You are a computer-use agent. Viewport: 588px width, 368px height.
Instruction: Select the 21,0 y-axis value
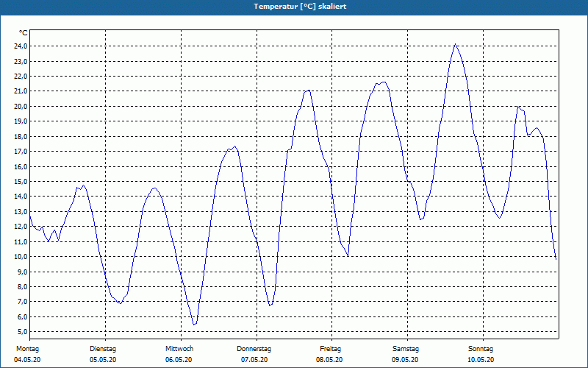[21, 91]
